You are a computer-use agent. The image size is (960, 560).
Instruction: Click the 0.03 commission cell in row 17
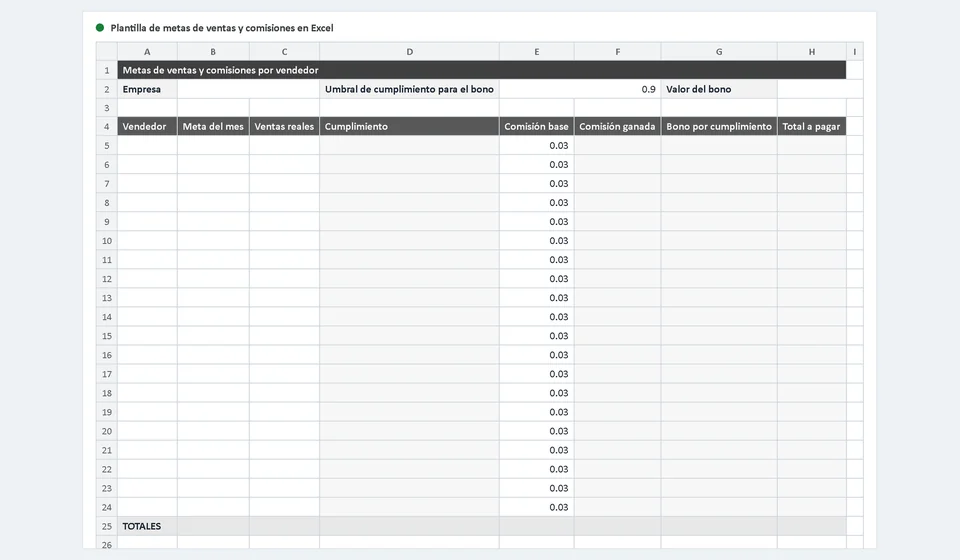pyautogui.click(x=536, y=373)
